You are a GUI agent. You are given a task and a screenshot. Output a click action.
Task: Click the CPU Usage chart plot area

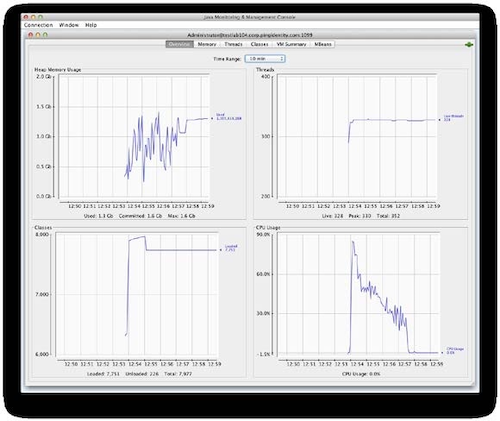point(359,295)
